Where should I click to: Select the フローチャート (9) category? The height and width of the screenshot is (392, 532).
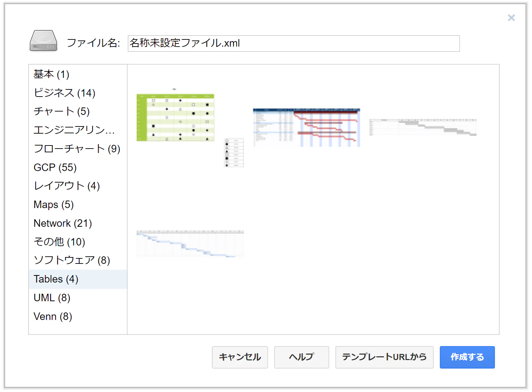(x=78, y=149)
